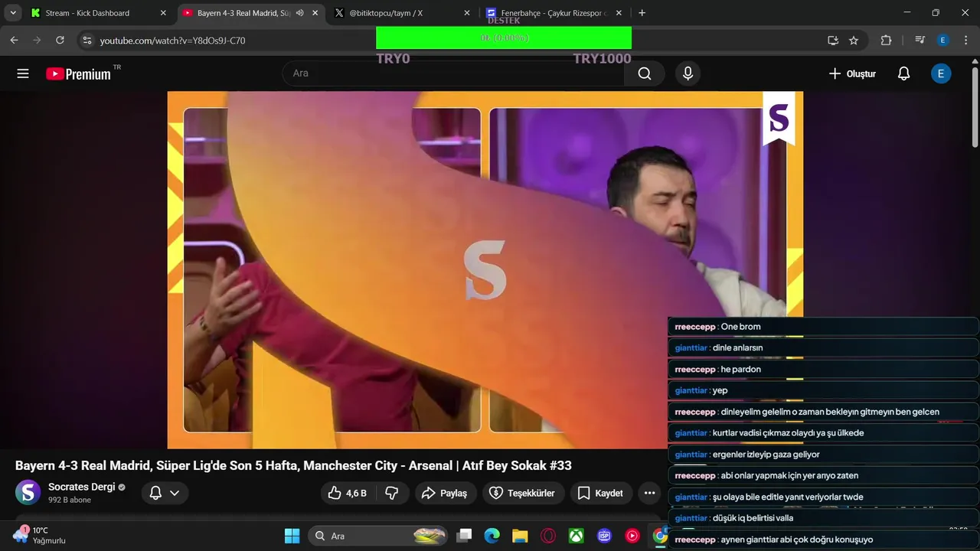Click the green DESTEK progress bar
The image size is (980, 551).
point(504,37)
